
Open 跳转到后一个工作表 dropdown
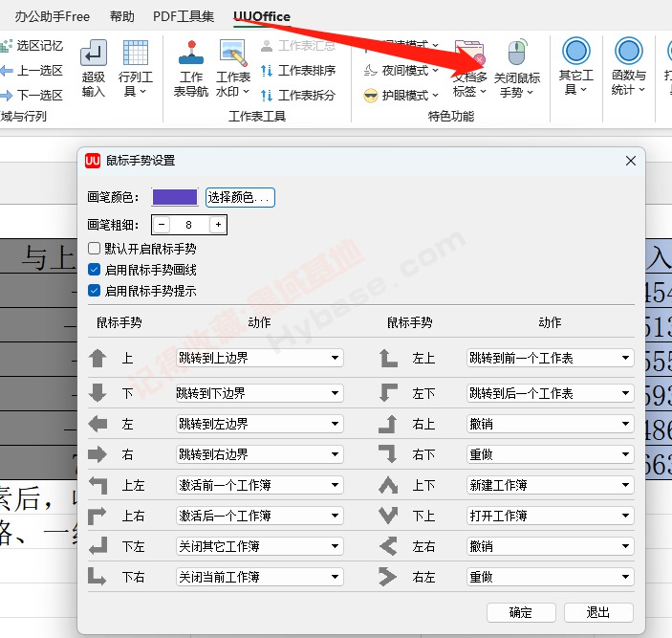click(x=551, y=393)
